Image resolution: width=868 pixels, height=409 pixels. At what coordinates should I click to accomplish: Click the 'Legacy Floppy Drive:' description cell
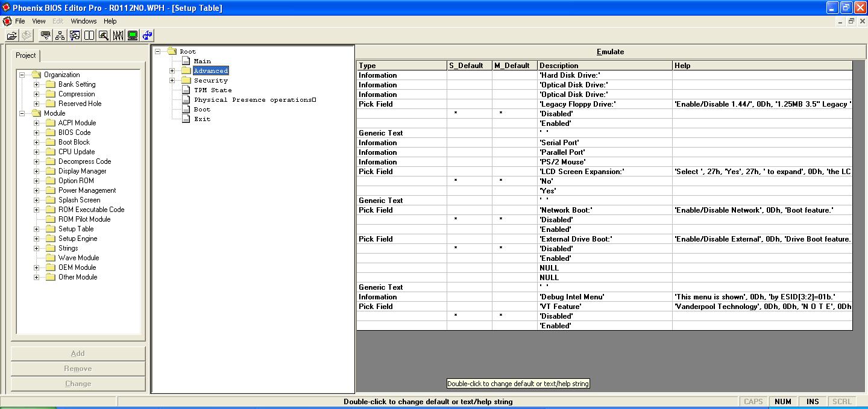coord(605,104)
